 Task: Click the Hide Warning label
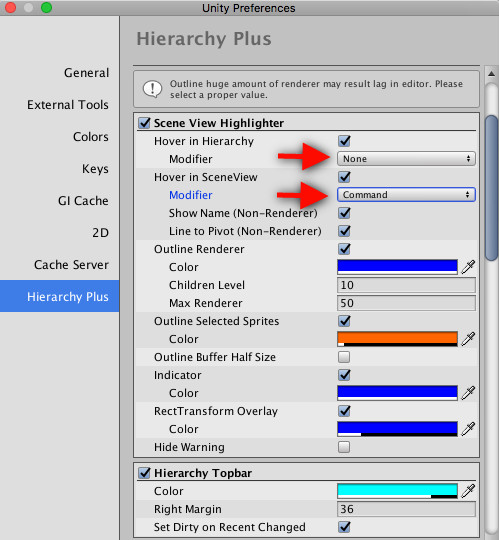pyautogui.click(x=189, y=447)
